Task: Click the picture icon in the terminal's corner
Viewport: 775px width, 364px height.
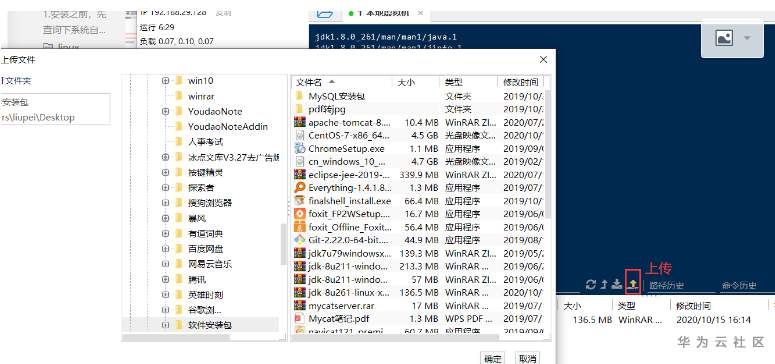Action: [724, 38]
